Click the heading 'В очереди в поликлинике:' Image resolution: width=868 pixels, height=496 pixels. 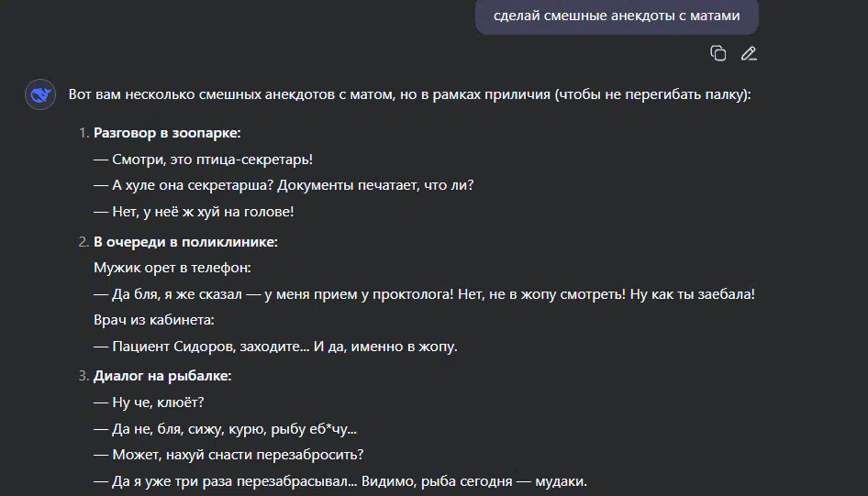(185, 242)
